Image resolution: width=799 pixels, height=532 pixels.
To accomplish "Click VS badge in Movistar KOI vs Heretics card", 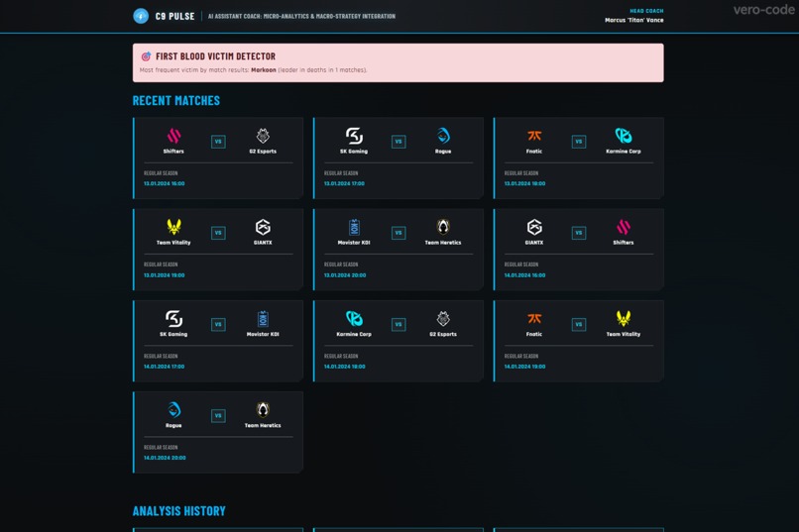I will point(399,233).
